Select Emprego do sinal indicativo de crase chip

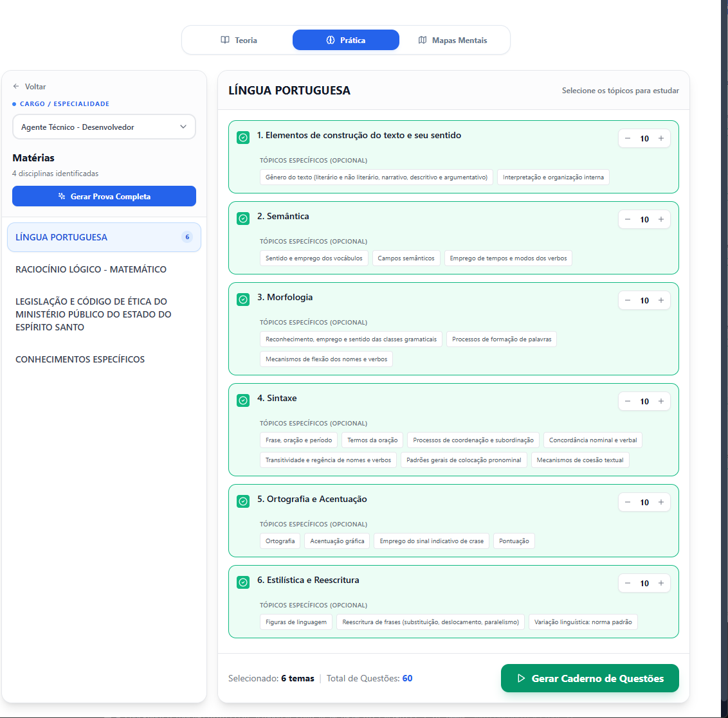coord(432,541)
